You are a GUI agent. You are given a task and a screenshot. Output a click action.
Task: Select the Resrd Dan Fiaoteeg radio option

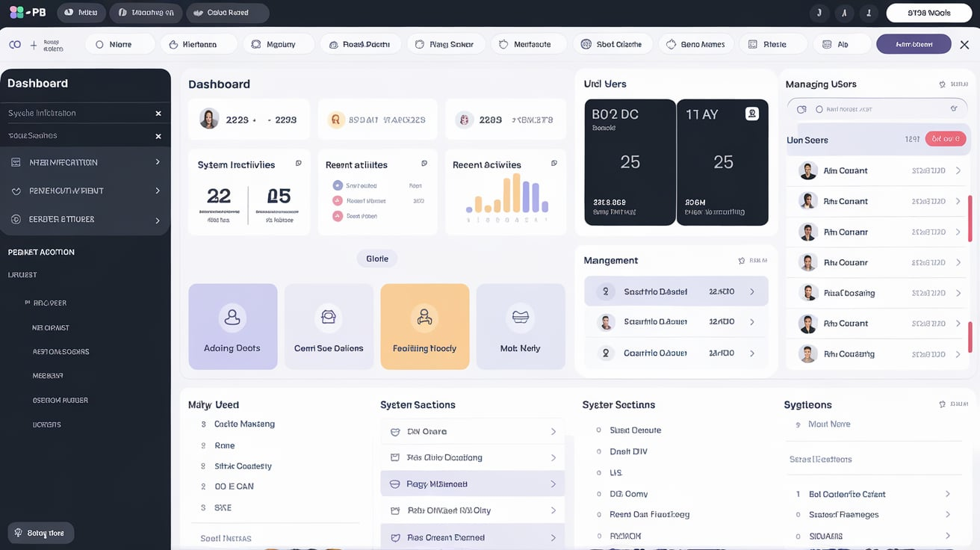click(598, 515)
